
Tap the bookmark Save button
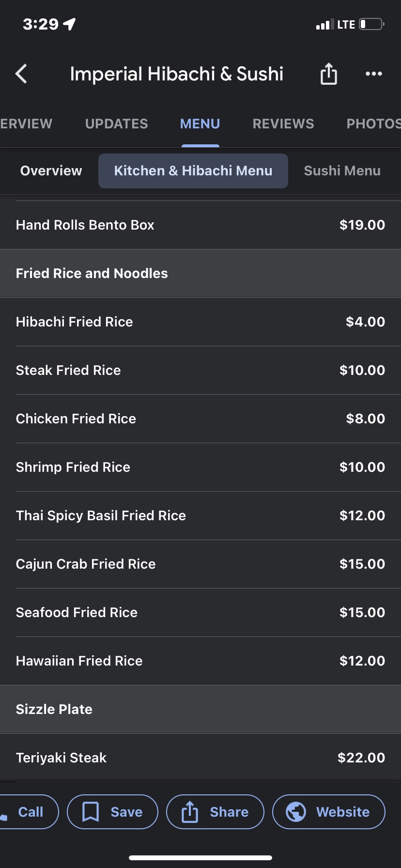(112, 812)
